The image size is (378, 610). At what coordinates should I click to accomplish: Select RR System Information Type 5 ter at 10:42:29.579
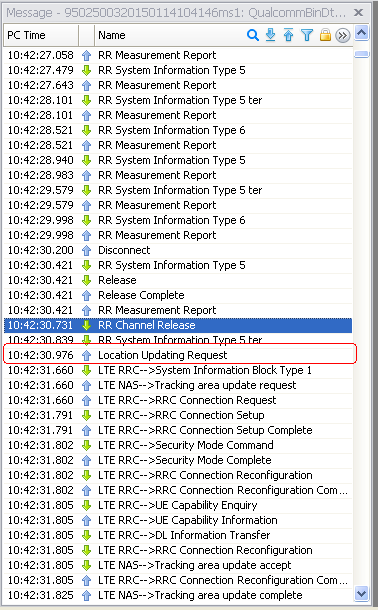point(178,190)
